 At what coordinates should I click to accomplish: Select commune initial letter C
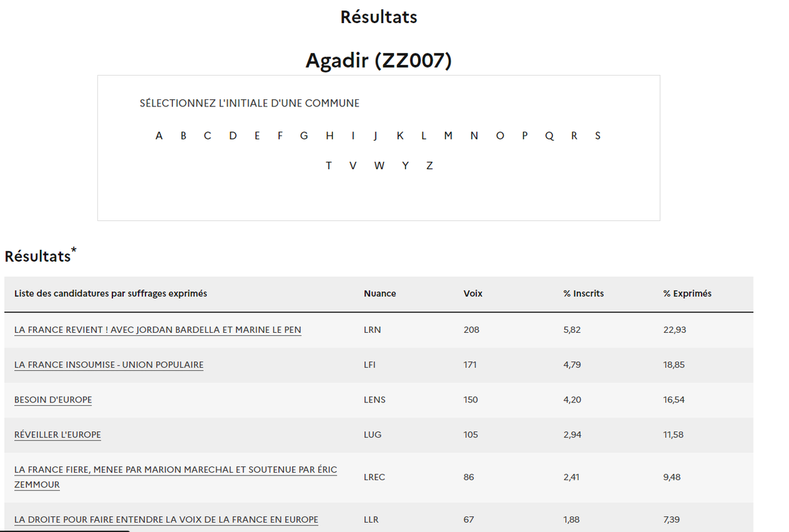(x=208, y=136)
